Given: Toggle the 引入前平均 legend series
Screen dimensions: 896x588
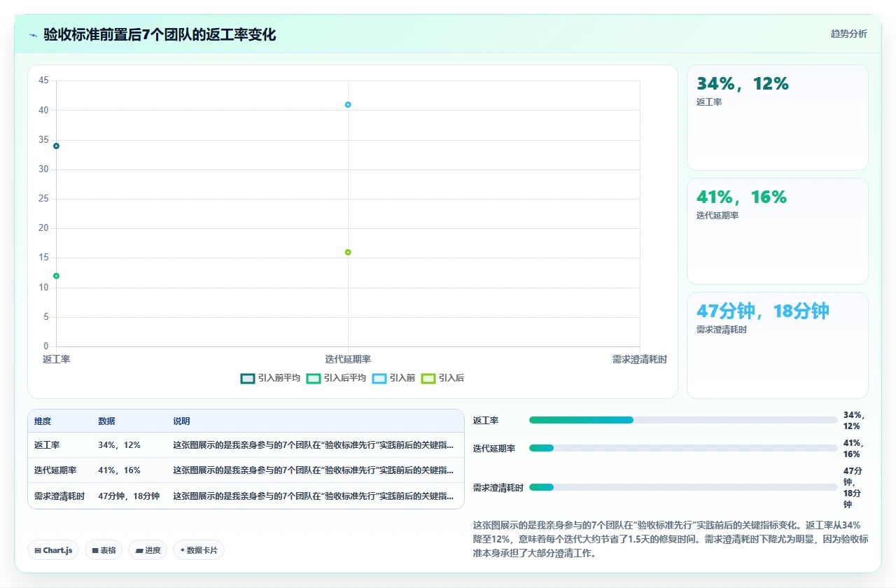Looking at the screenshot, I should (270, 378).
